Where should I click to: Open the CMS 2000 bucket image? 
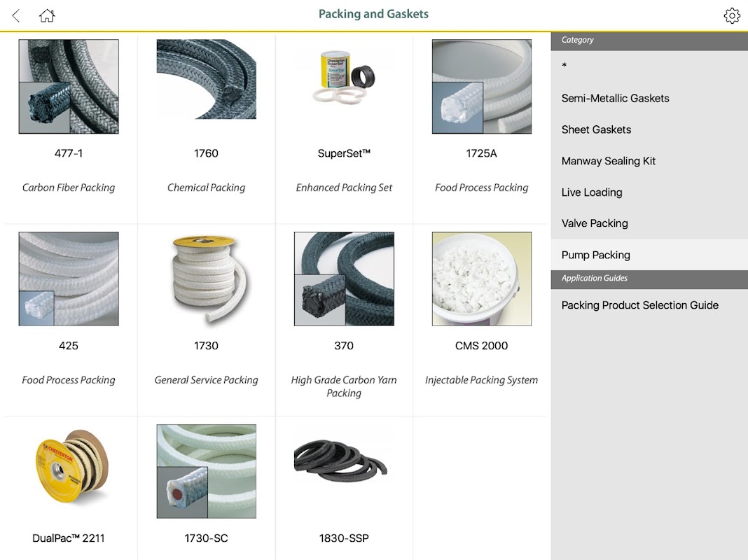coord(482,279)
